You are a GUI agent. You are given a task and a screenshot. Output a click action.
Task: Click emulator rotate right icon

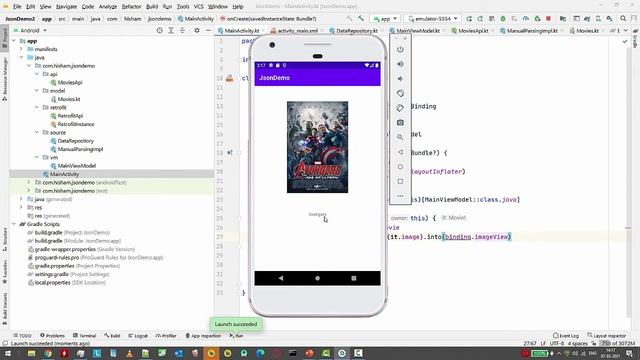pyautogui.click(x=400, y=108)
